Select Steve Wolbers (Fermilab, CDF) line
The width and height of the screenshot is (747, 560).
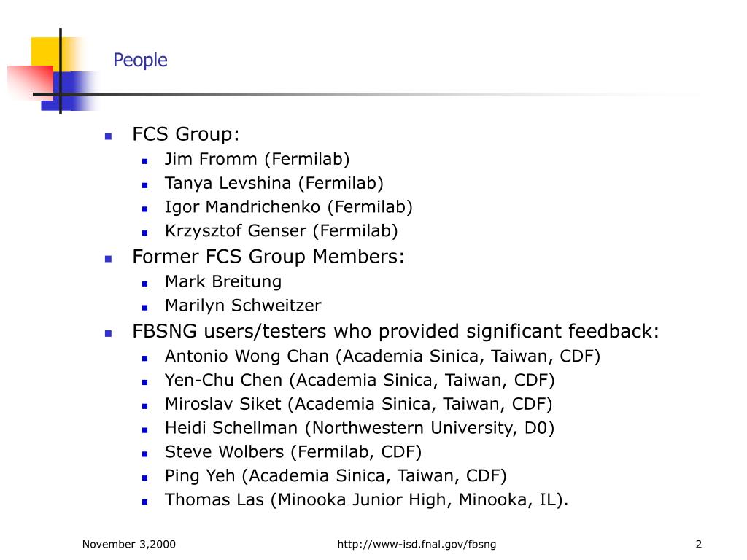[293, 452]
